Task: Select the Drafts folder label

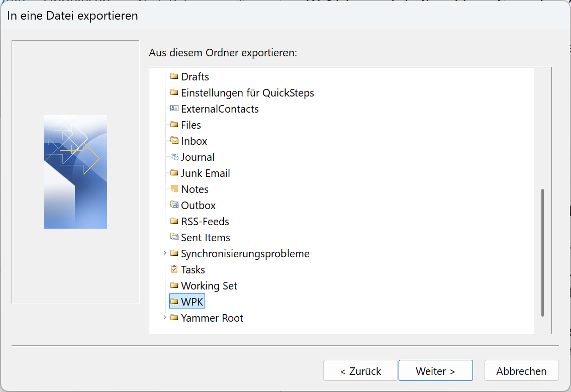Action: click(x=195, y=77)
